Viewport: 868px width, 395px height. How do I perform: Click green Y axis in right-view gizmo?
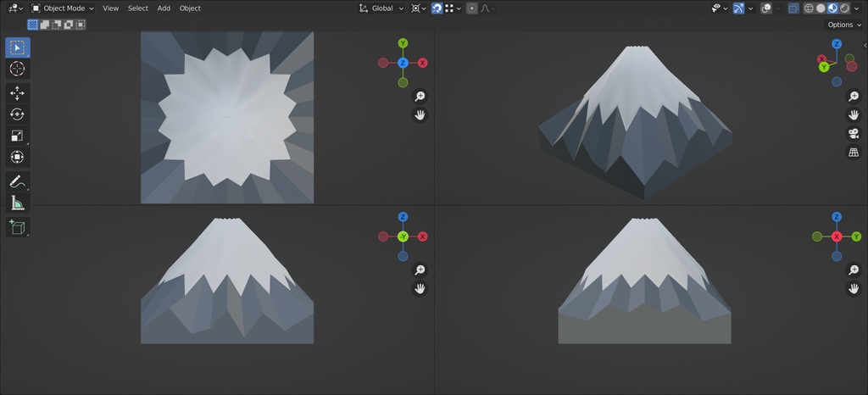(856, 236)
